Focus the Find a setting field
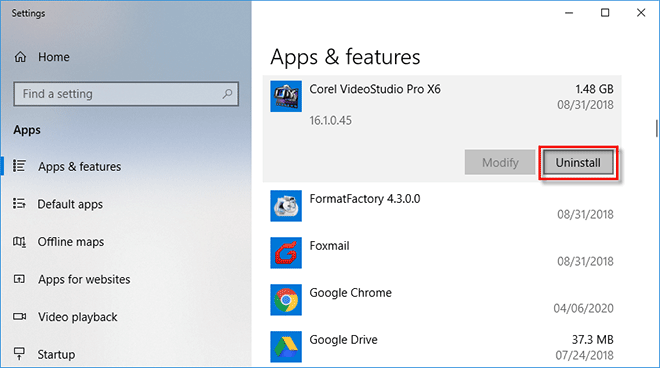The image size is (660, 368). coord(126,93)
